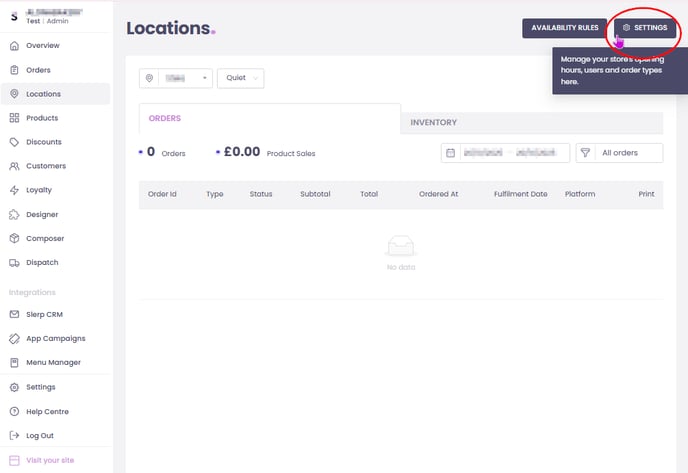
Task: Click the Visit your site link
Action: (x=49, y=460)
